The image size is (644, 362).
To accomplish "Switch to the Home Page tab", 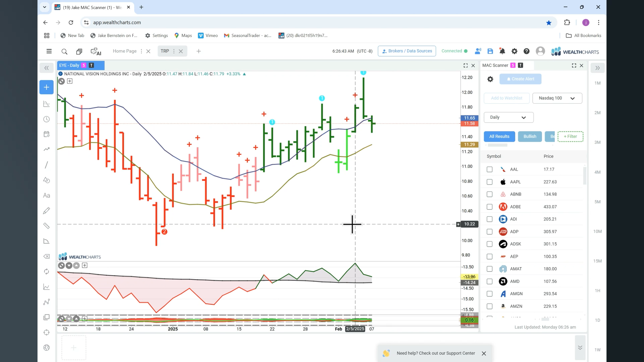I will [124, 51].
